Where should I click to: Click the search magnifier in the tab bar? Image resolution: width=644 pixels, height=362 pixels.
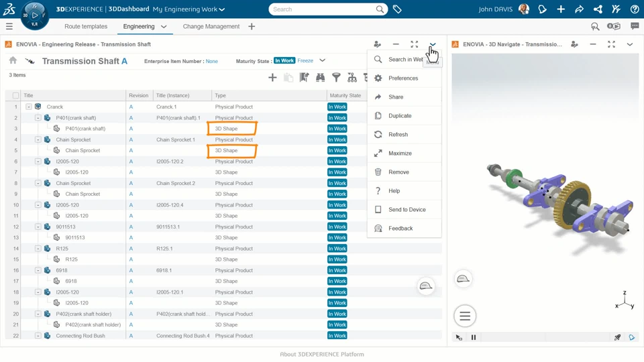(595, 27)
